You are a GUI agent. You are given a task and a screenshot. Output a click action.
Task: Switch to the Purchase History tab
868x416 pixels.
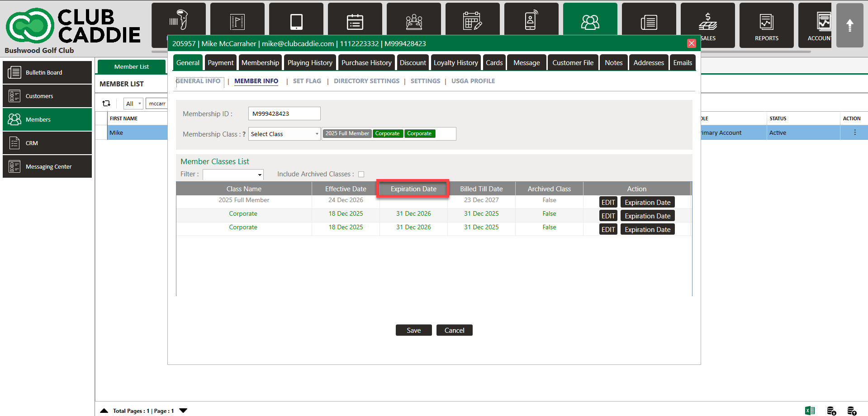(366, 63)
